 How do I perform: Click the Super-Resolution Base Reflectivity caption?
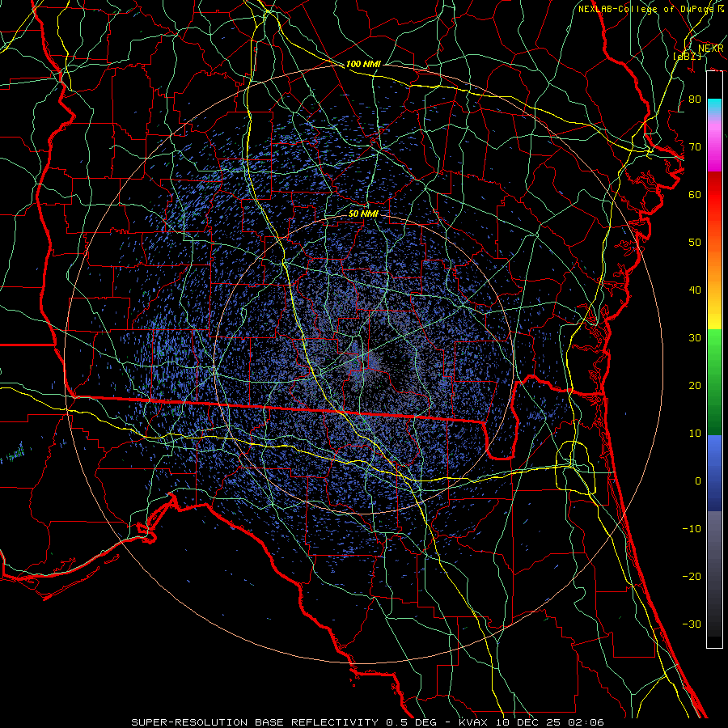point(368,722)
